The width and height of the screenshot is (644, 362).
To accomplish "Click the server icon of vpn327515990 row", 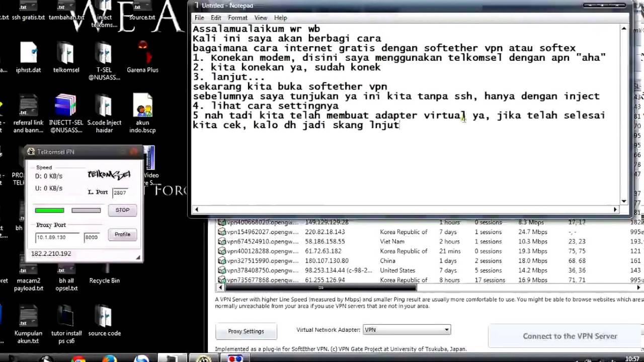I will click(221, 260).
